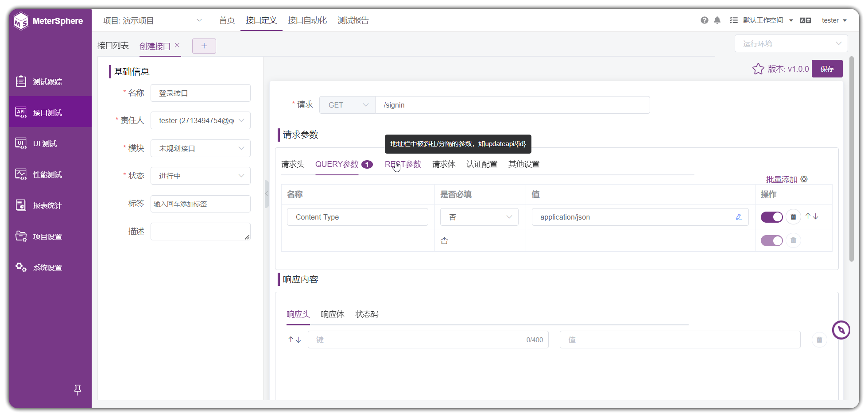Expand the 状态 dropdown showing 进行中
868x417 pixels.
tap(200, 175)
